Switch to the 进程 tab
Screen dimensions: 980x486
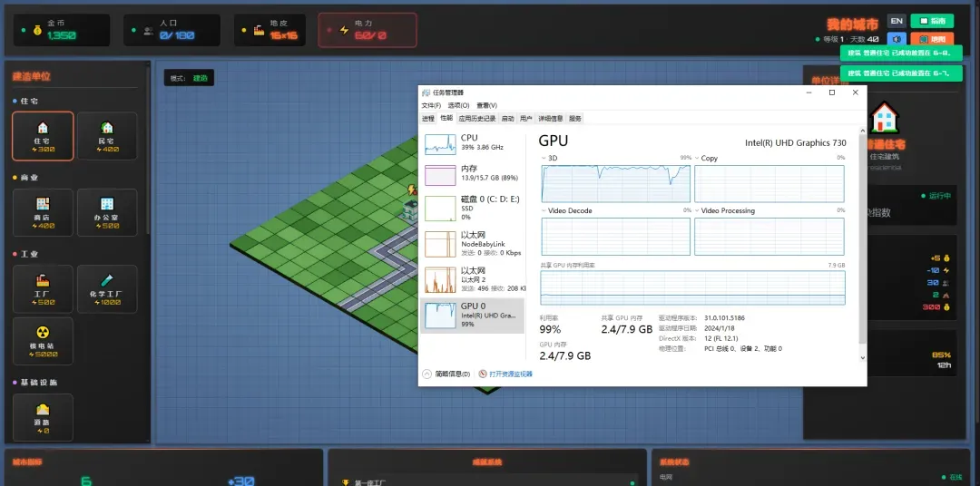(x=428, y=118)
